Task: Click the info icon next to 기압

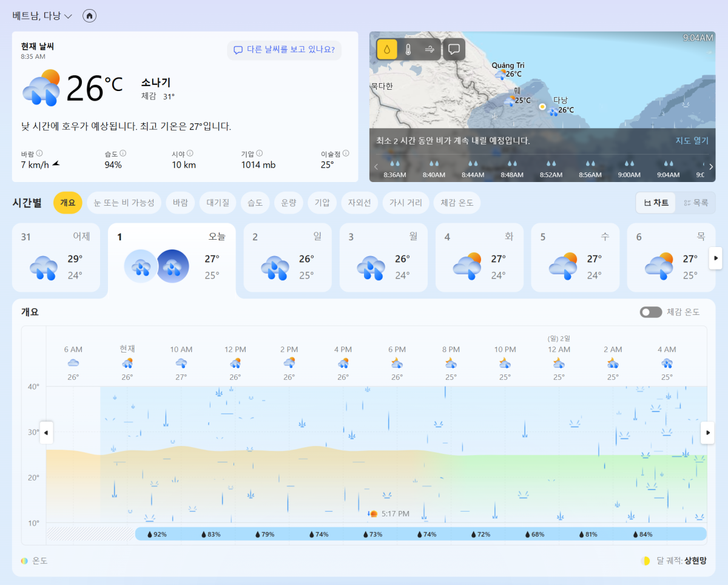Action: (259, 154)
